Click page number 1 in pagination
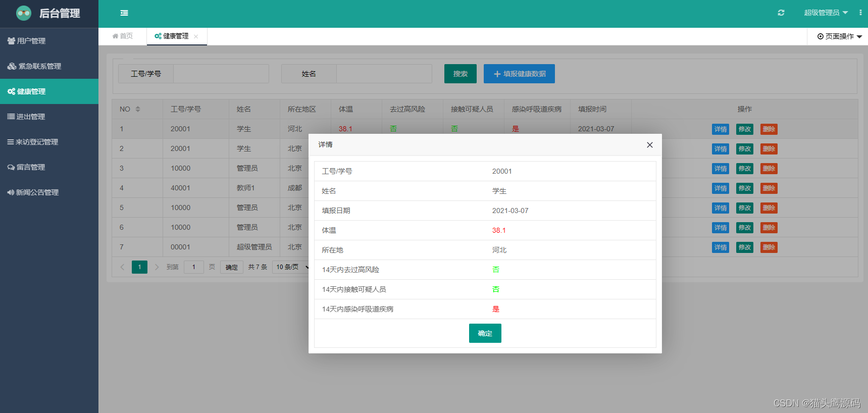 (x=139, y=267)
